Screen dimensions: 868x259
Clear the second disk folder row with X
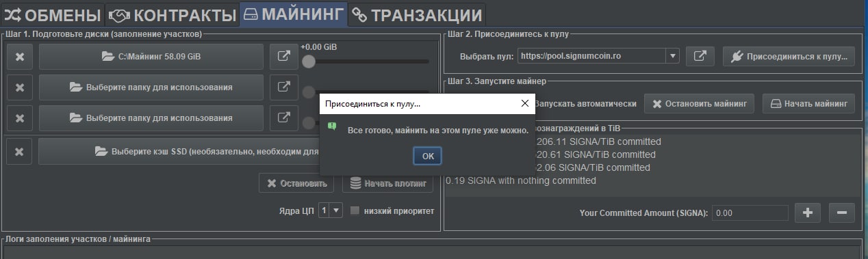click(x=20, y=87)
